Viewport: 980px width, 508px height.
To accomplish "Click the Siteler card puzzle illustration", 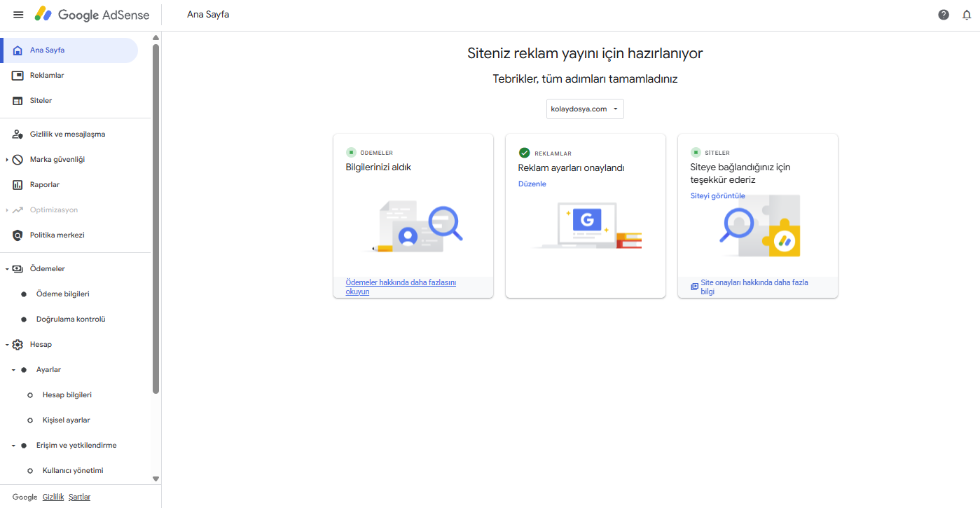I will (x=761, y=226).
